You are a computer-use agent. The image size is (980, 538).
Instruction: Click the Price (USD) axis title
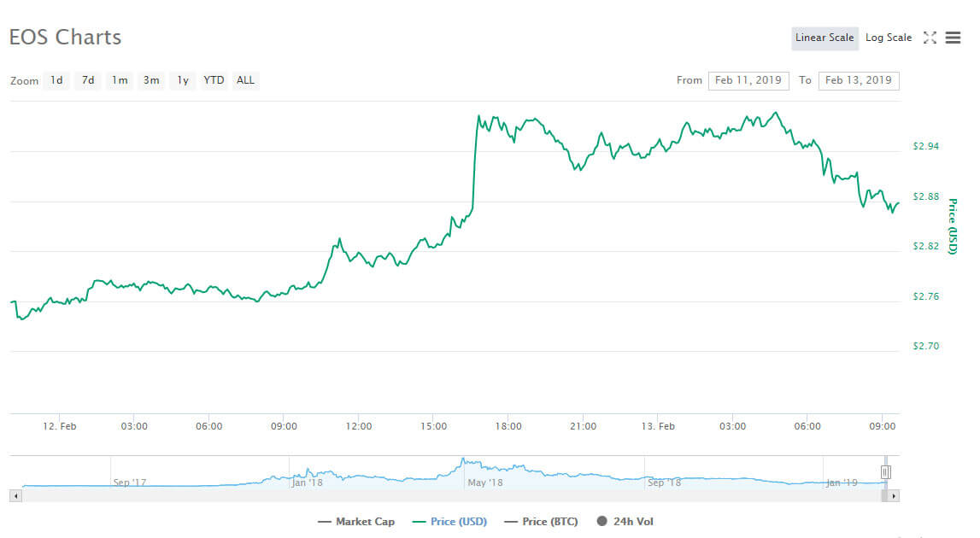coord(953,226)
